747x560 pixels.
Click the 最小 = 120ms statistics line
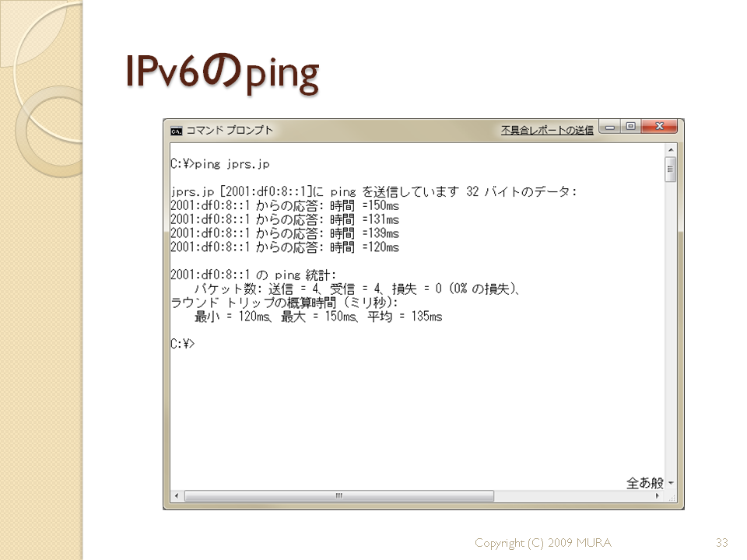318,317
